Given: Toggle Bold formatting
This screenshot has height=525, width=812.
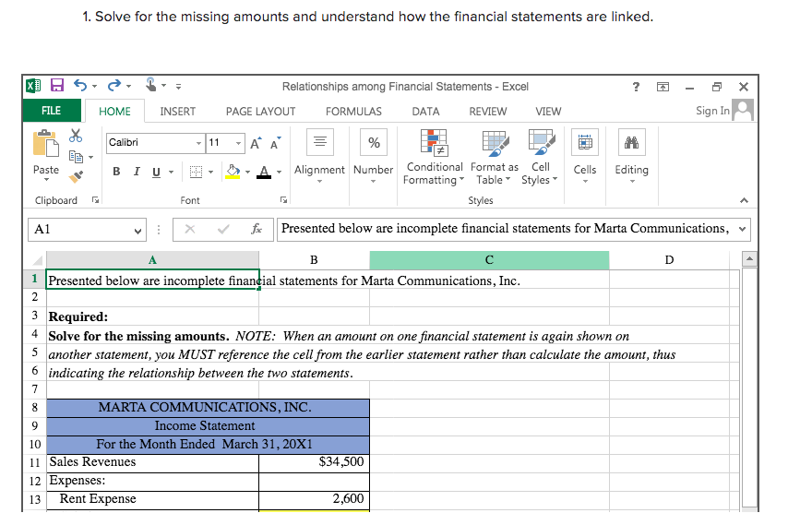Looking at the screenshot, I should click(116, 172).
